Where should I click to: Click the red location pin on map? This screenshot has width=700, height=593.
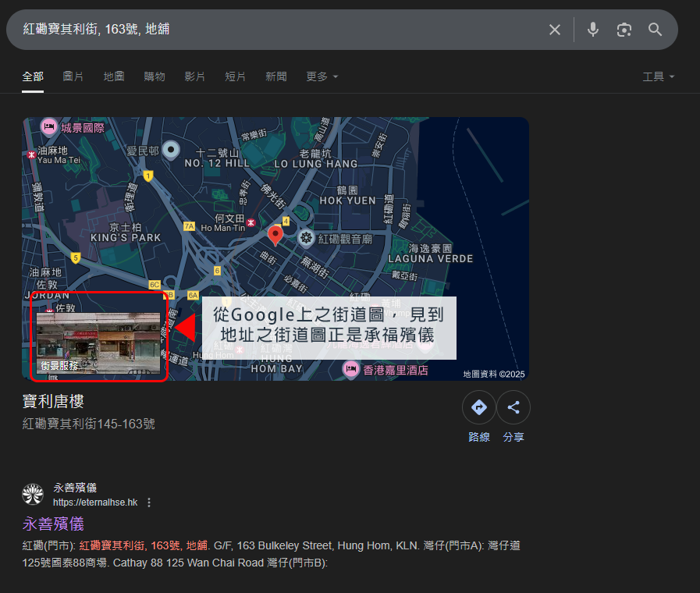pyautogui.click(x=275, y=235)
